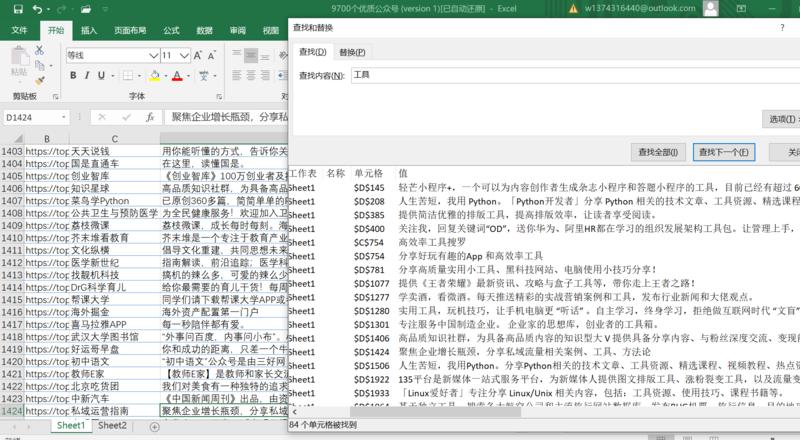Align text left
Screen dimensions: 800x440
[x=237, y=76]
